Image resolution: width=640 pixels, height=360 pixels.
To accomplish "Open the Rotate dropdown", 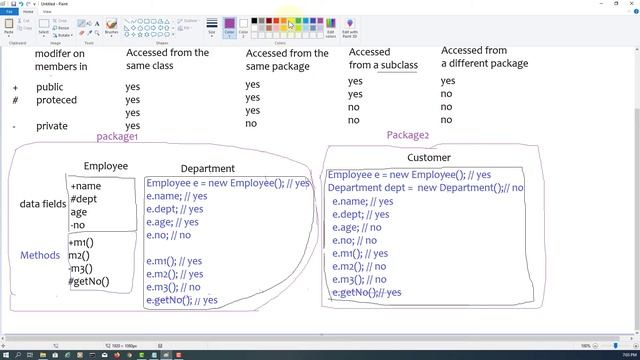I will click(x=63, y=35).
